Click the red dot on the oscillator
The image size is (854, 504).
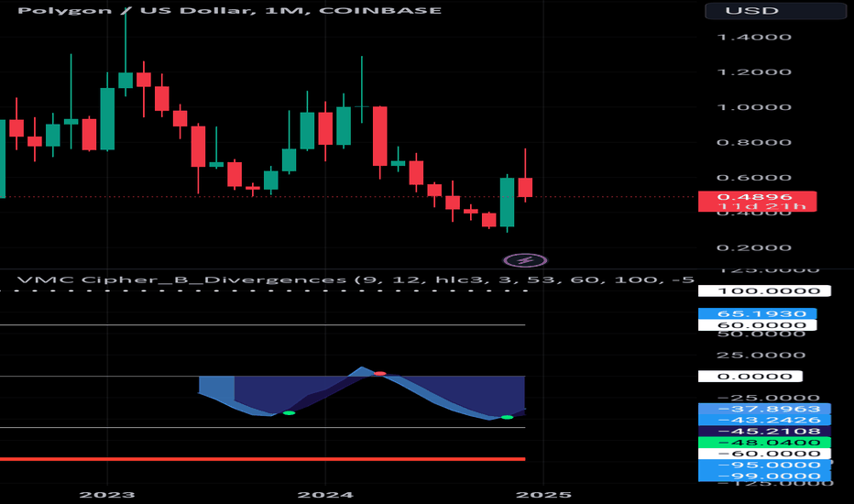pos(379,374)
